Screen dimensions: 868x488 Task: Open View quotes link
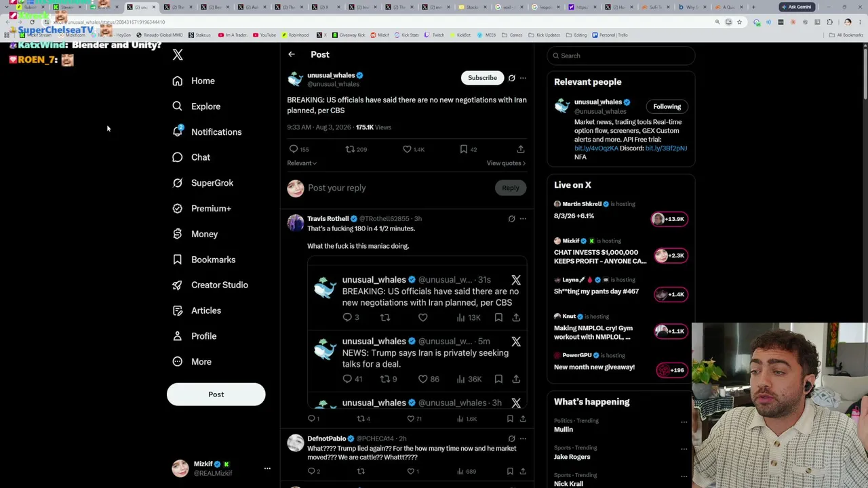pyautogui.click(x=506, y=163)
